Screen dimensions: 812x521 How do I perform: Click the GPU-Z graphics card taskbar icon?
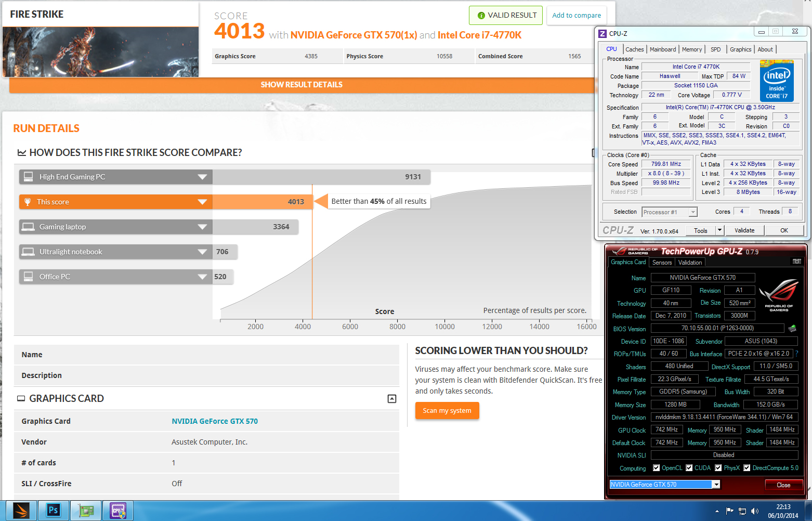tap(85, 511)
